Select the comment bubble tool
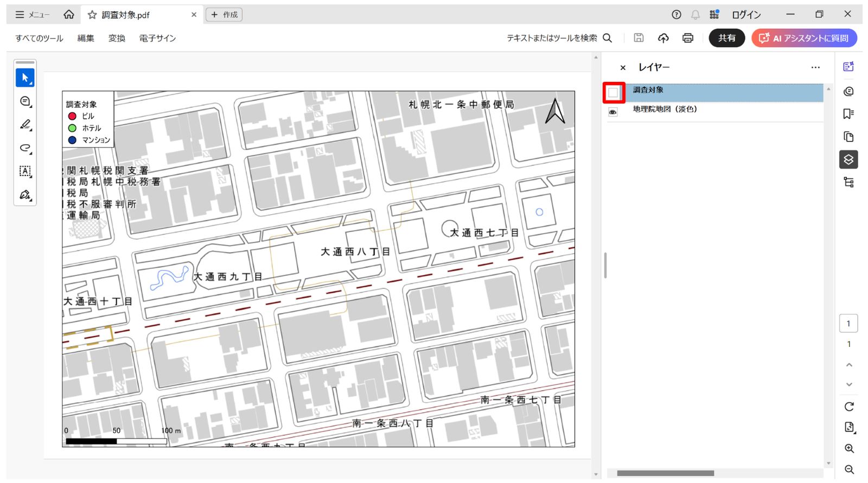868x483 pixels. pos(25,101)
